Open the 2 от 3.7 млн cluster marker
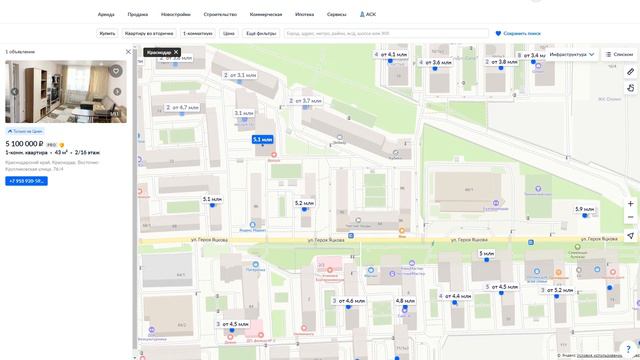The image size is (640, 360). [x=305, y=100]
